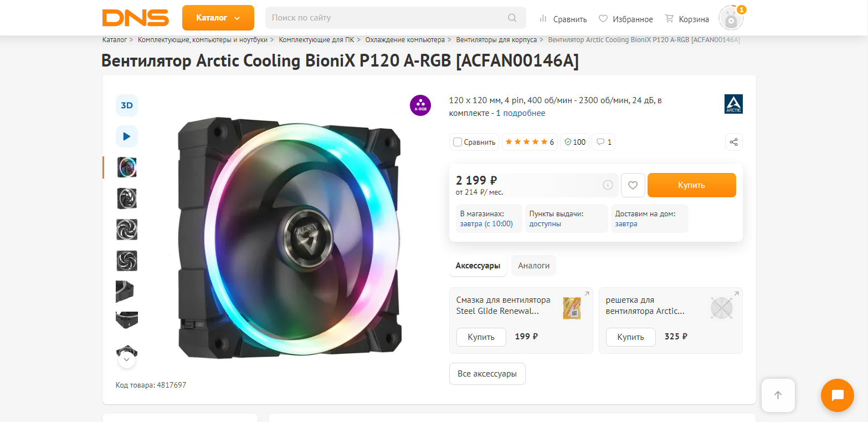Expand the Каталог dropdown menu
Viewport: 868px width, 422px height.
218,18
